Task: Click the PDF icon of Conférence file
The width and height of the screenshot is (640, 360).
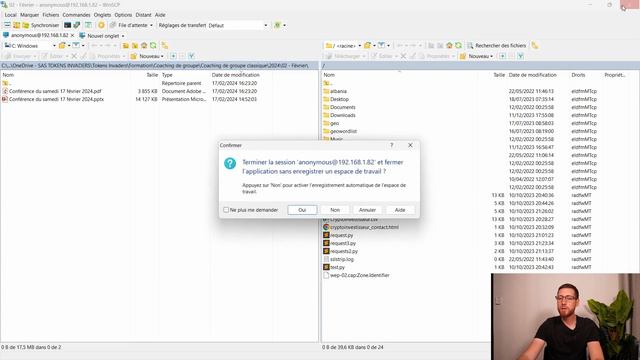Action: pyautogui.click(x=5, y=91)
